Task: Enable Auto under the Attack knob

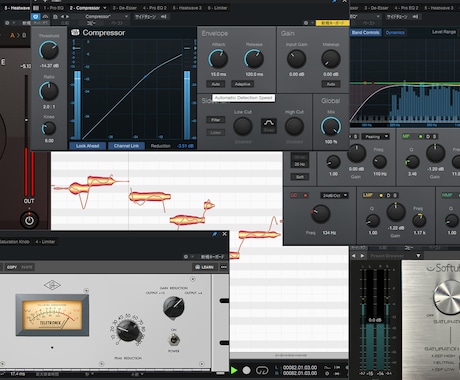Action: pos(216,84)
